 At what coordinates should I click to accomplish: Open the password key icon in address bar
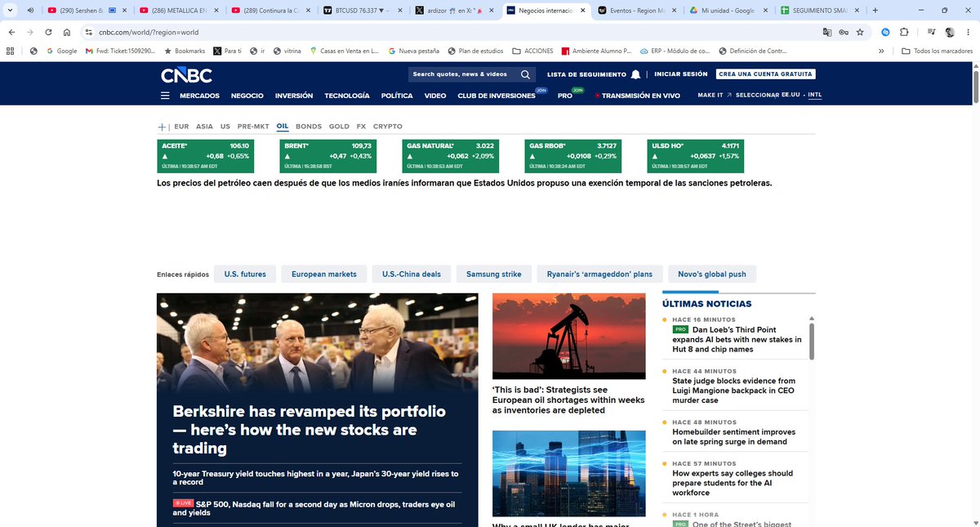coord(844,32)
